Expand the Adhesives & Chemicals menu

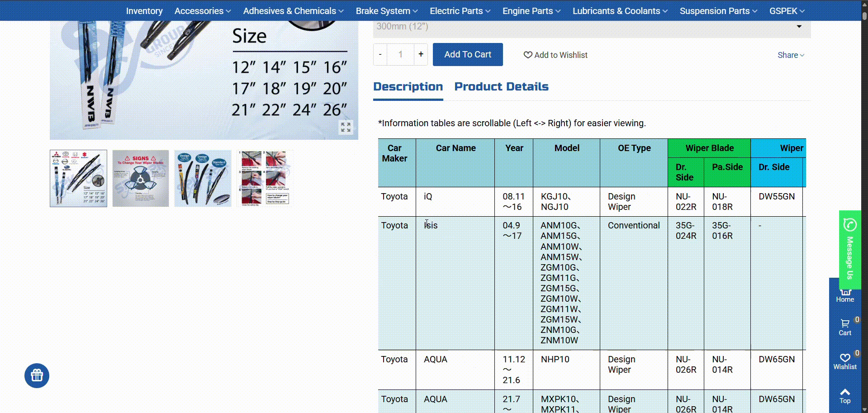293,11
